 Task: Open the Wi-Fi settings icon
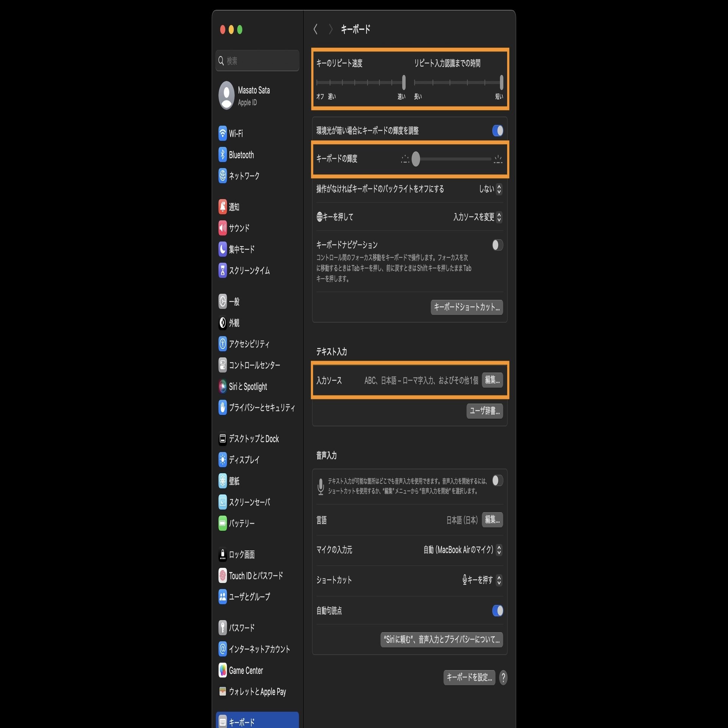tap(223, 133)
